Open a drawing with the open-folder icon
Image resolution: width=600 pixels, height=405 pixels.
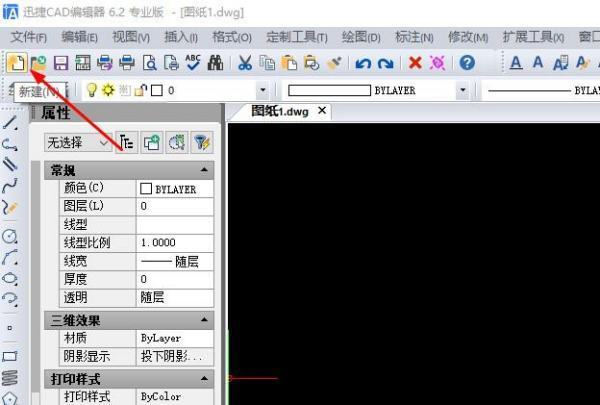pyautogui.click(x=39, y=63)
